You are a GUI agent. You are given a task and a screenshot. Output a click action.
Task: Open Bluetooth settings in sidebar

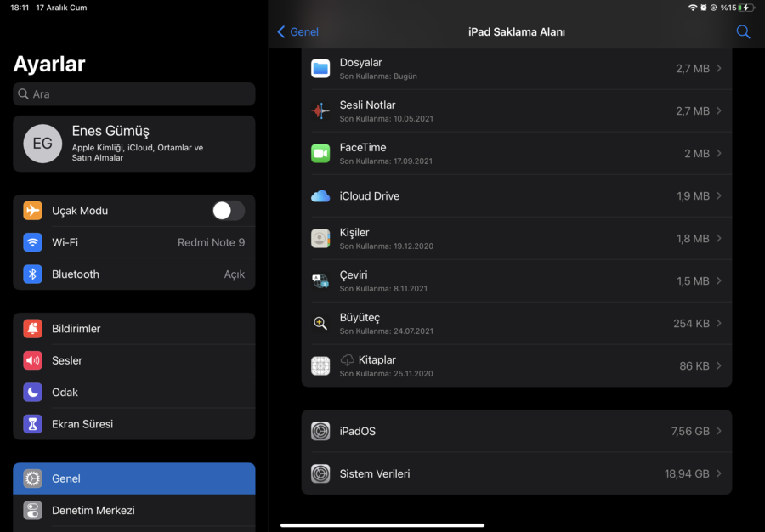point(134,274)
